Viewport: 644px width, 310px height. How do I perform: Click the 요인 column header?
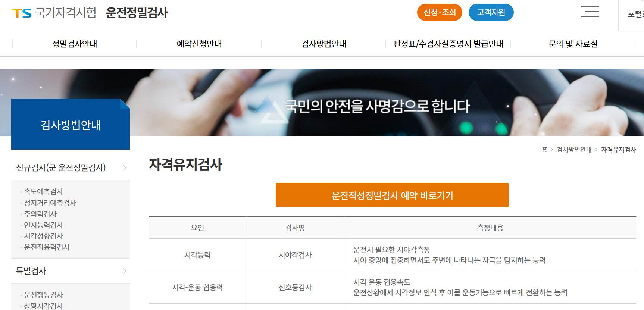coord(197,228)
